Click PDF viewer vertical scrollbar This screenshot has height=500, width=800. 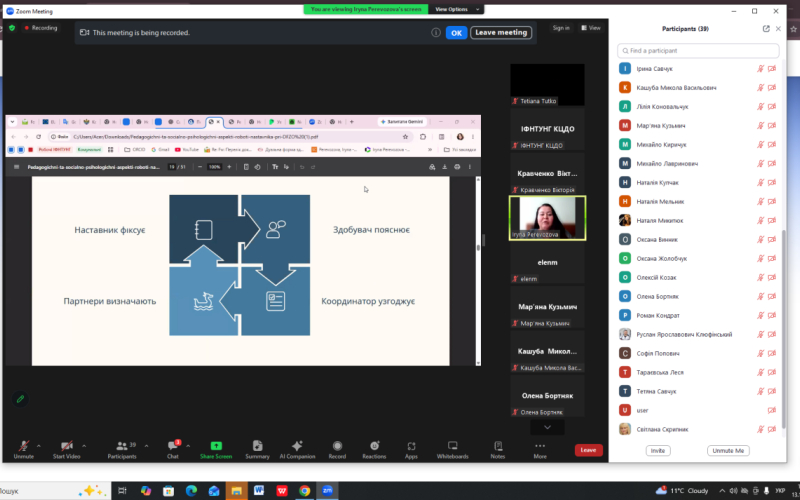tap(478, 270)
